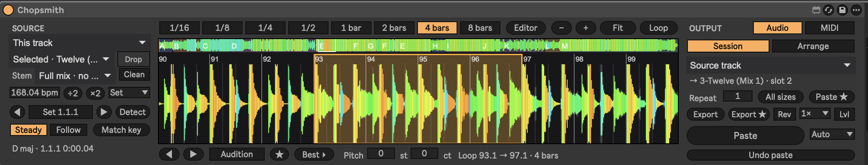Viewport: 868px width, 165px height.
Task: Click the Clean button
Action: pos(134,75)
